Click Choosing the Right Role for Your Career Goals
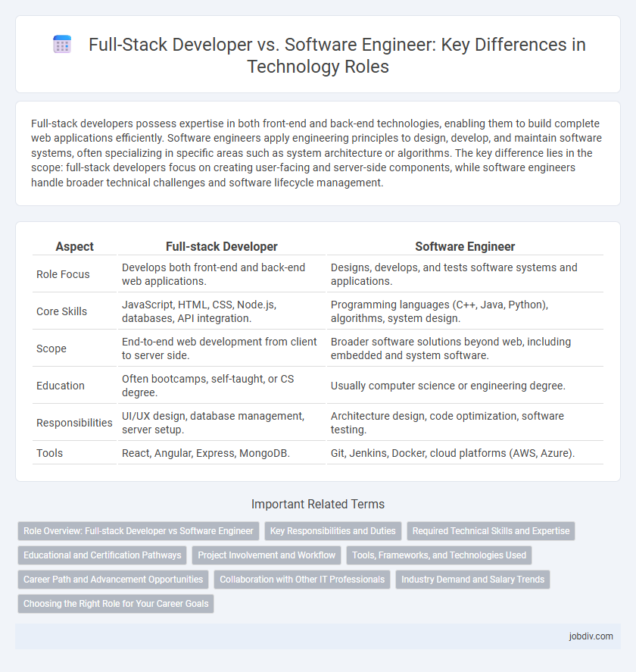 tap(116, 603)
